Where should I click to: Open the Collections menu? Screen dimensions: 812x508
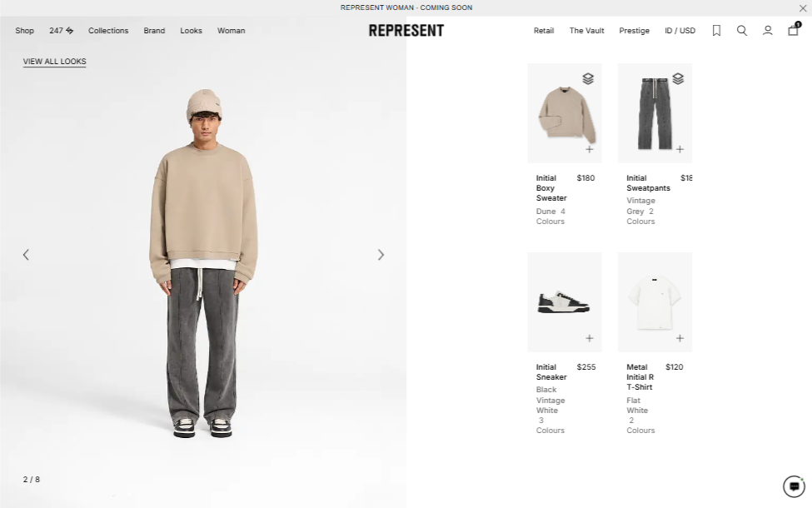(108, 31)
